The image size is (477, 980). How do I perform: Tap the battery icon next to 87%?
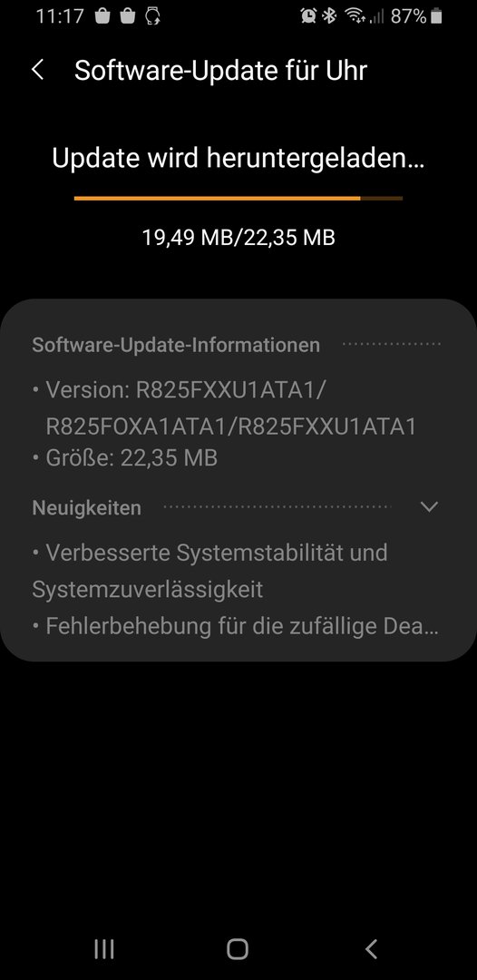(x=436, y=16)
